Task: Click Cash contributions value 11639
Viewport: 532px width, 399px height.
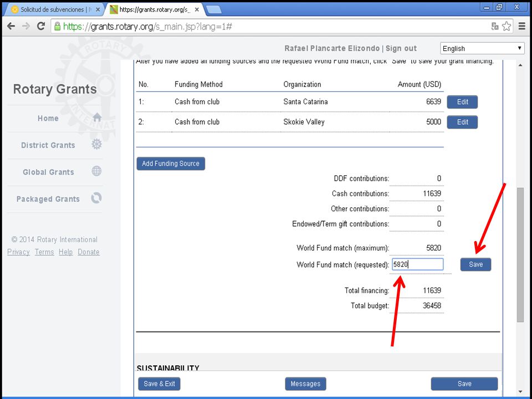Action: (432, 194)
